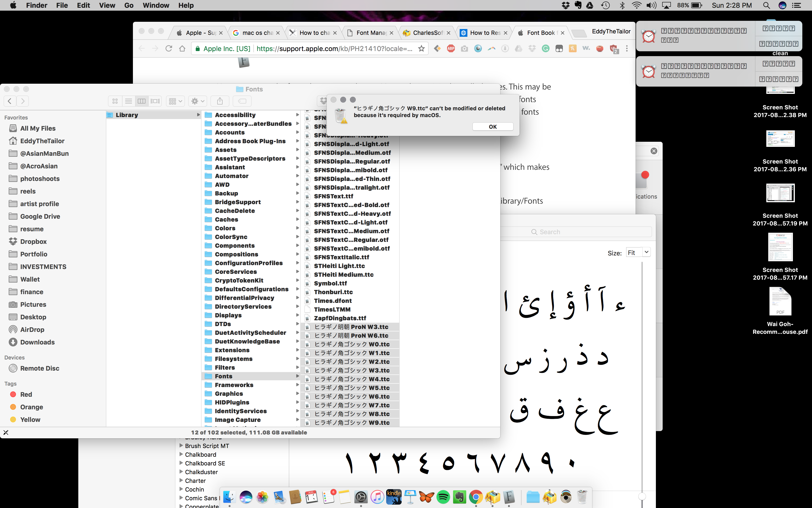Image resolution: width=812 pixels, height=508 pixels.
Task: Click the Chrome home button
Action: click(182, 49)
